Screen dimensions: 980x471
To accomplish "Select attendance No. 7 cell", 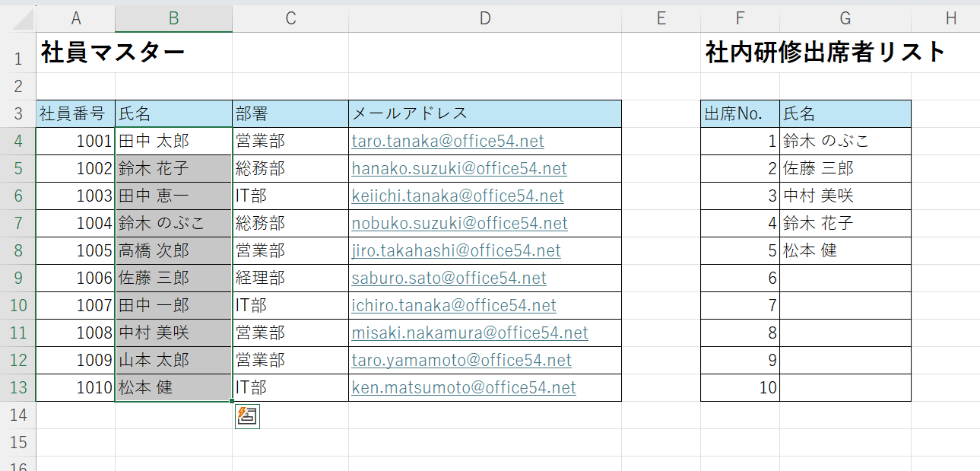I will point(740,306).
